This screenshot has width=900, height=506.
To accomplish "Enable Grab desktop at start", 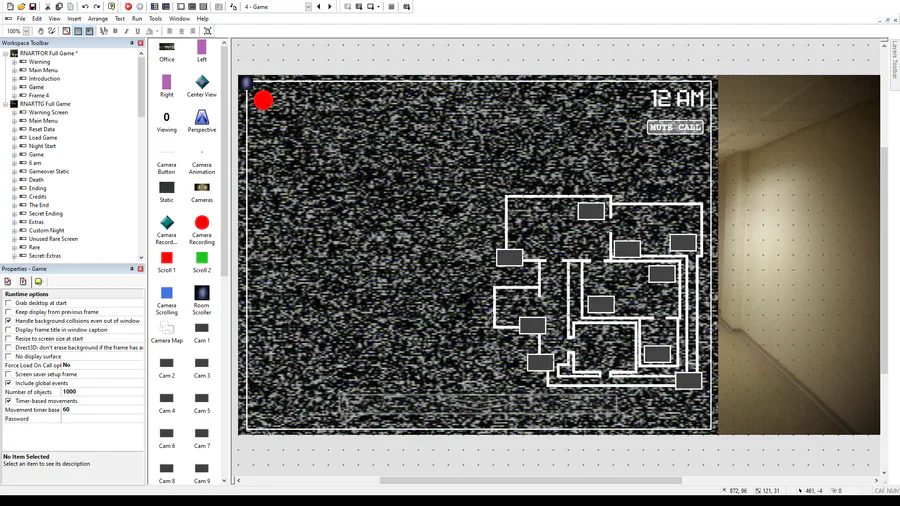I will pyautogui.click(x=8, y=303).
